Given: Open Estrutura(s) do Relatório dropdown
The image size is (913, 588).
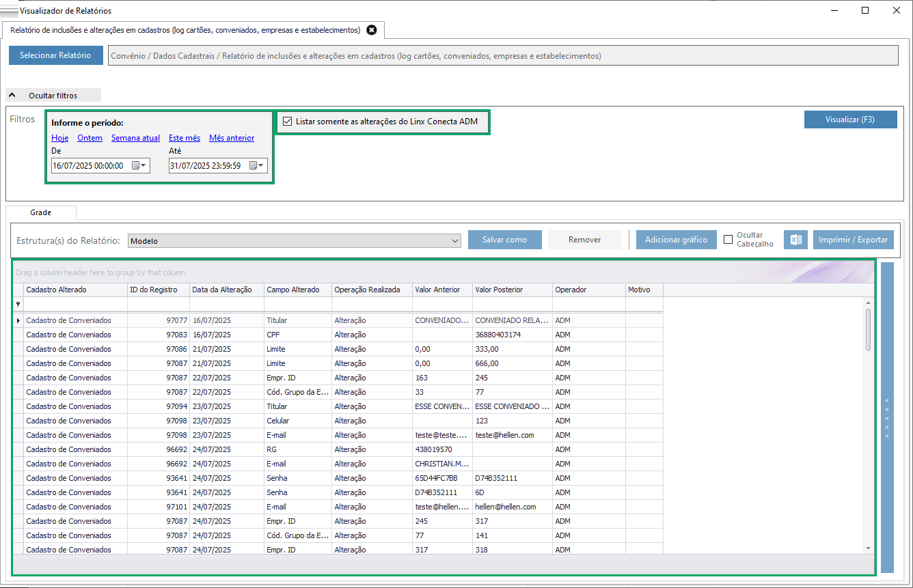Looking at the screenshot, I should 456,240.
